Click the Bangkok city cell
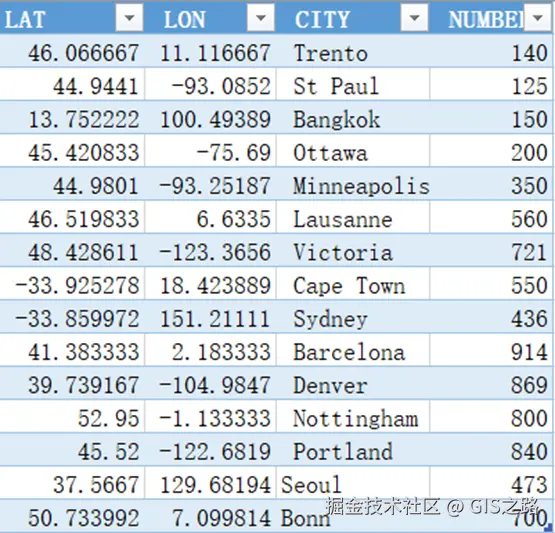 pyautogui.click(x=353, y=117)
